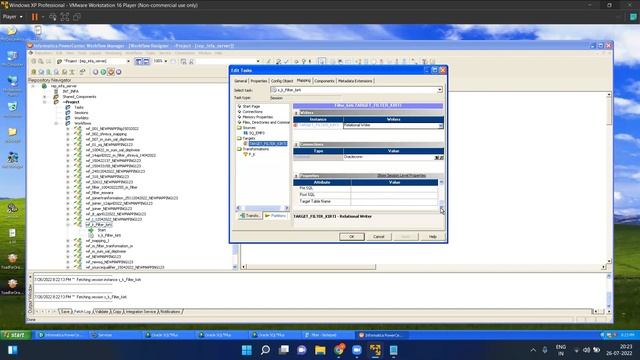
Task: Click the Pre SQL value cell
Action: pos(394,189)
